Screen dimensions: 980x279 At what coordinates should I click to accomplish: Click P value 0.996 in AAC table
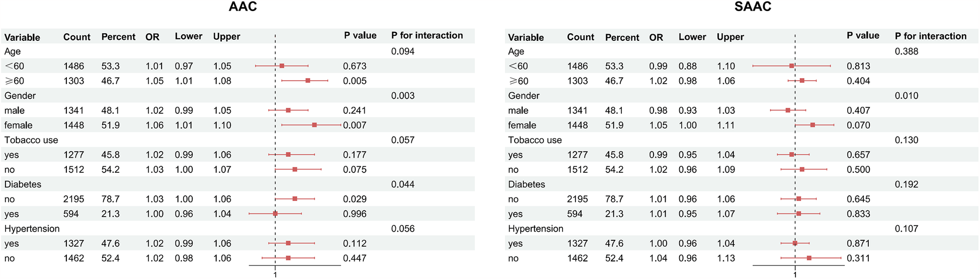355,214
